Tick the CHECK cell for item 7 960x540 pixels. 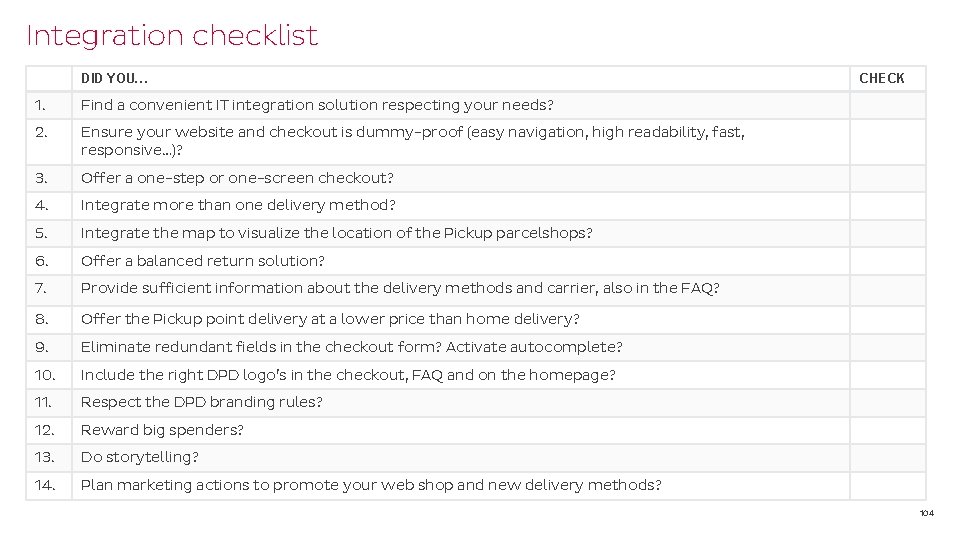tap(888, 288)
